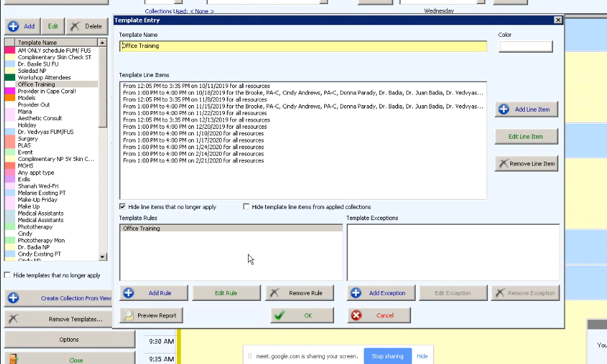
Task: Click the Add Exception plus icon
Action: pos(356,293)
